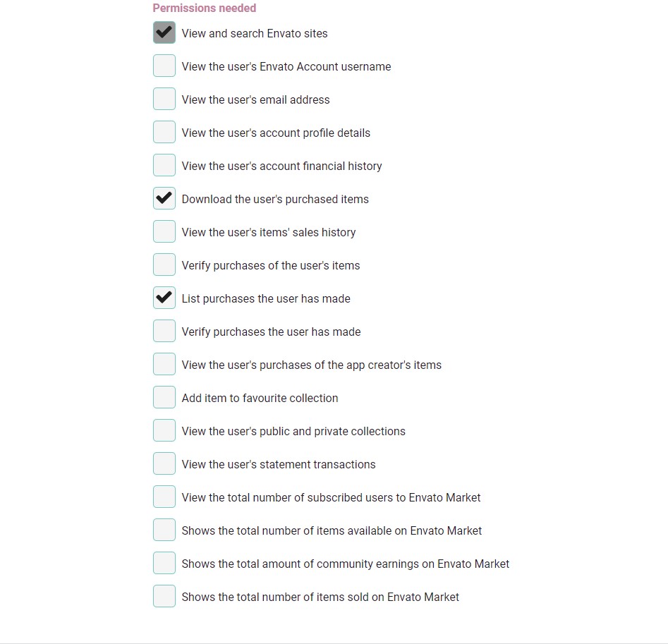Check View the user's email address
Image resolution: width=668 pixels, height=644 pixels.
164,99
